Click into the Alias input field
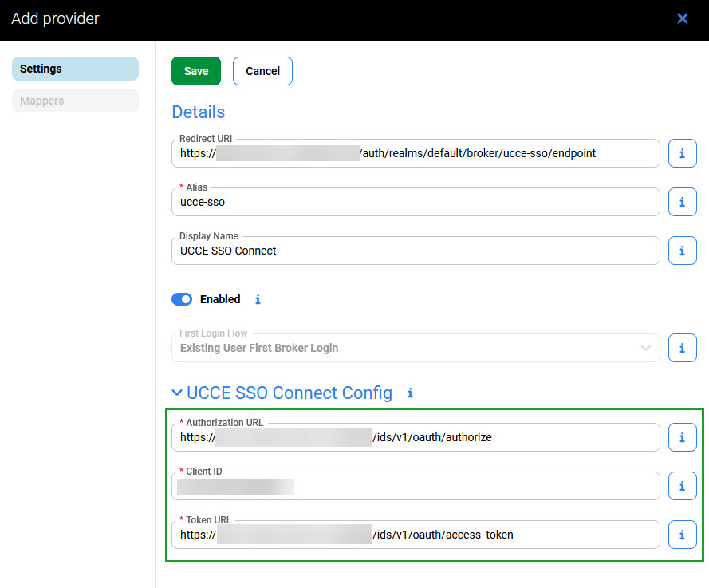The height and width of the screenshot is (588, 709). point(415,203)
